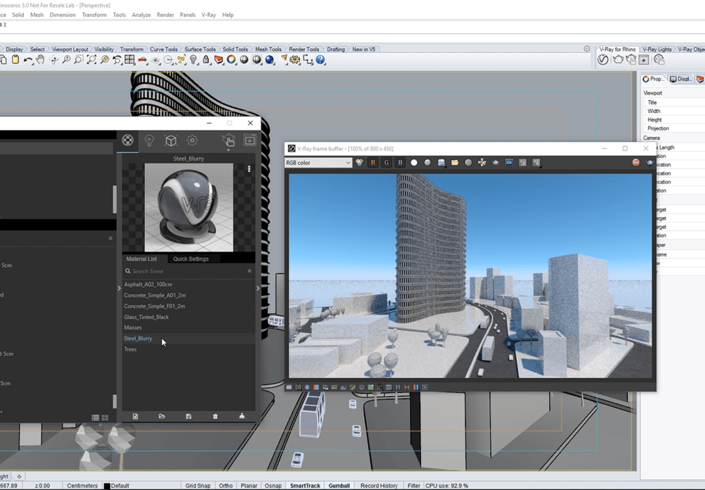Click the add new material icon

135,416
